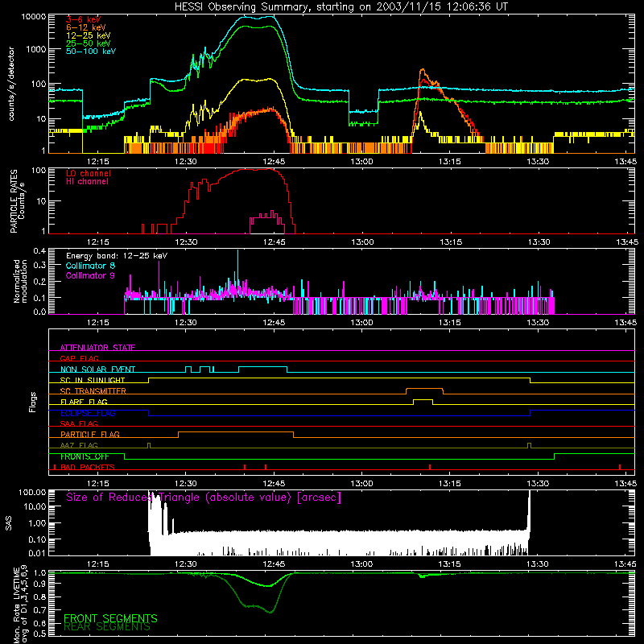
Task: Click the 0.01 SAS tick label
Action: click(37, 553)
